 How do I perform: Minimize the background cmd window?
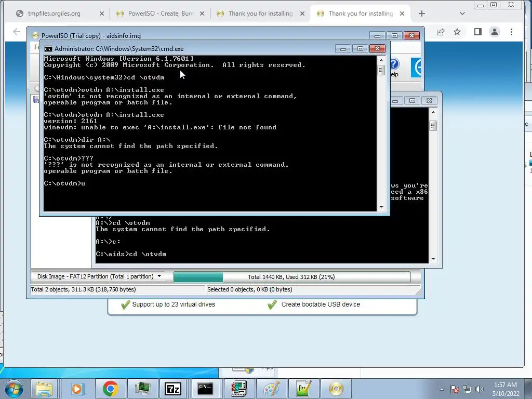point(395,100)
